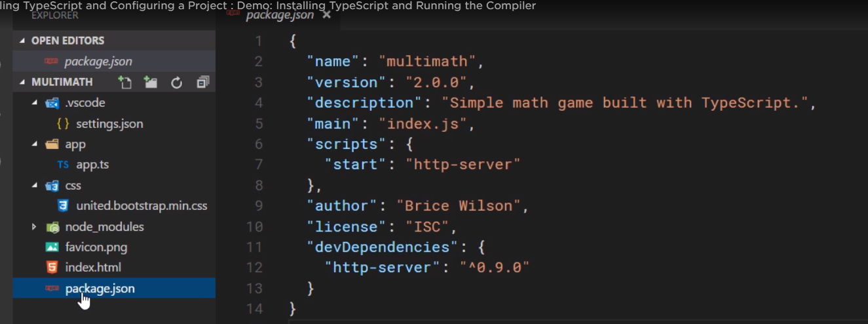This screenshot has width=868, height=324.
Task: Click the New File icon in MULTIMATH header
Action: (124, 82)
